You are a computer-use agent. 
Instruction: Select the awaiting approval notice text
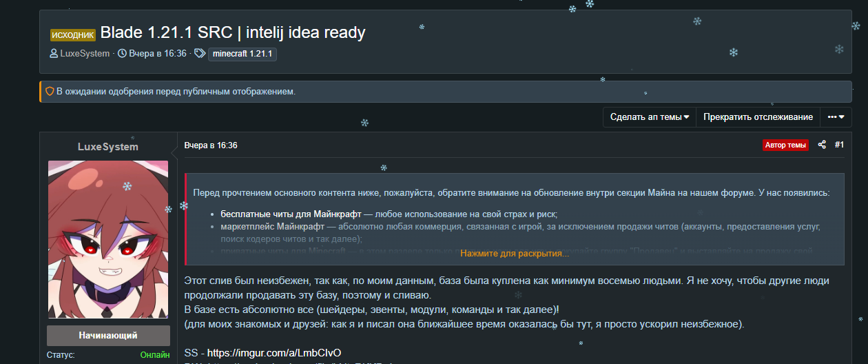click(x=176, y=91)
